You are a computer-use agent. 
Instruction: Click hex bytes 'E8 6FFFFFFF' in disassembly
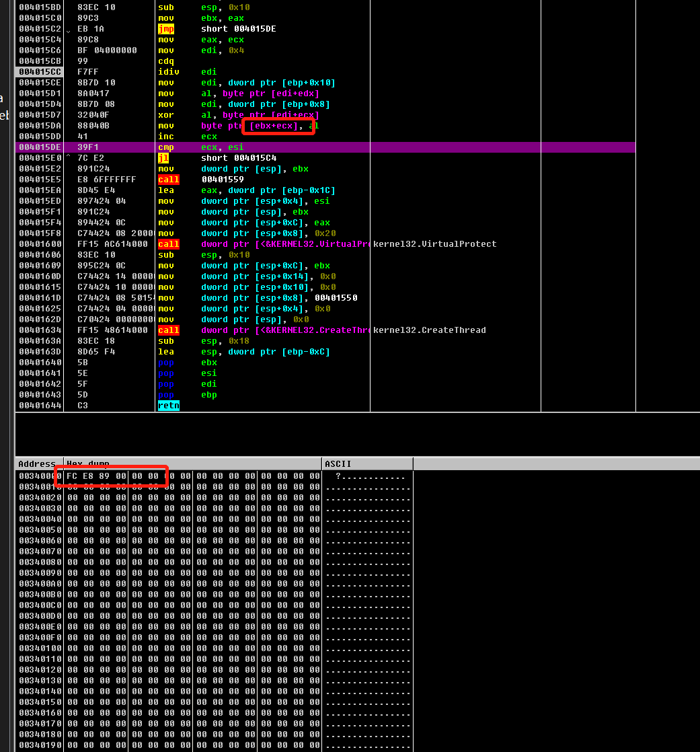tap(106, 180)
